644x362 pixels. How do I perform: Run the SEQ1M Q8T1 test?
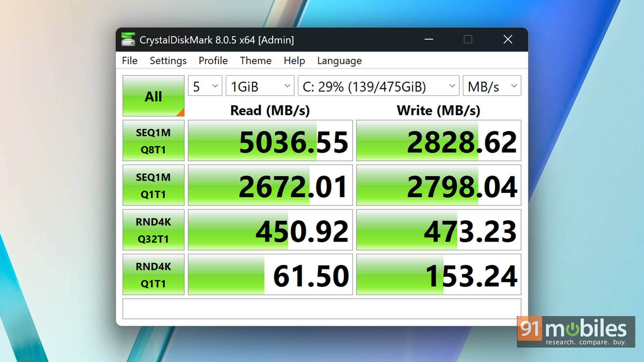click(153, 141)
